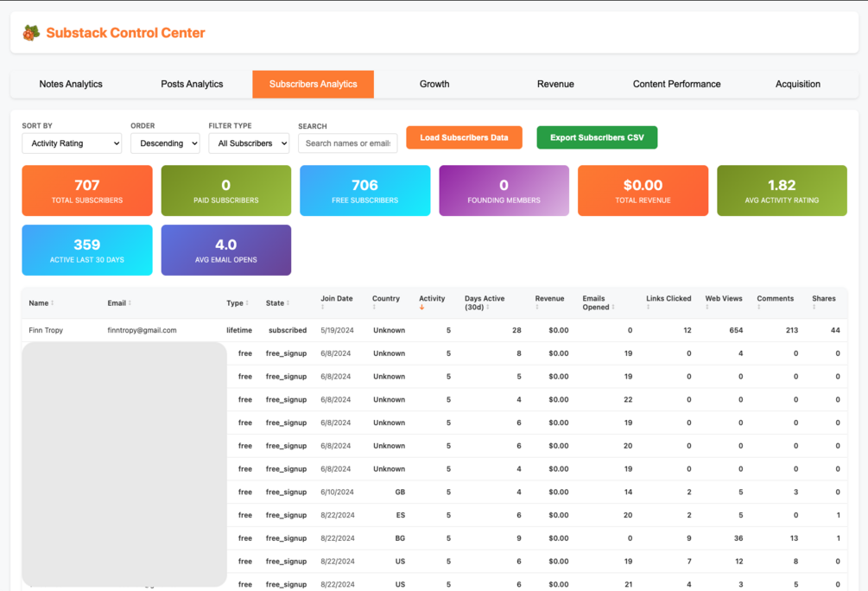The height and width of the screenshot is (591, 868).
Task: Click the 213 comments value
Action: click(x=792, y=330)
